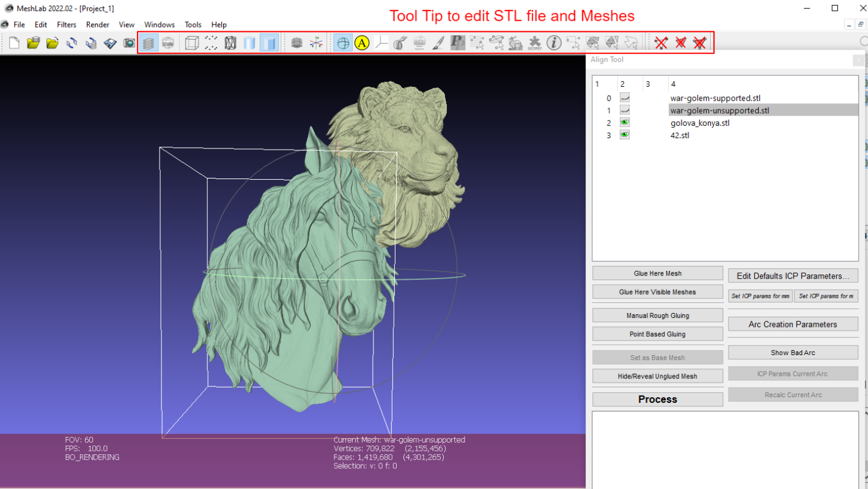Enable the points rendering mode
868x489 pixels.
pyautogui.click(x=211, y=42)
